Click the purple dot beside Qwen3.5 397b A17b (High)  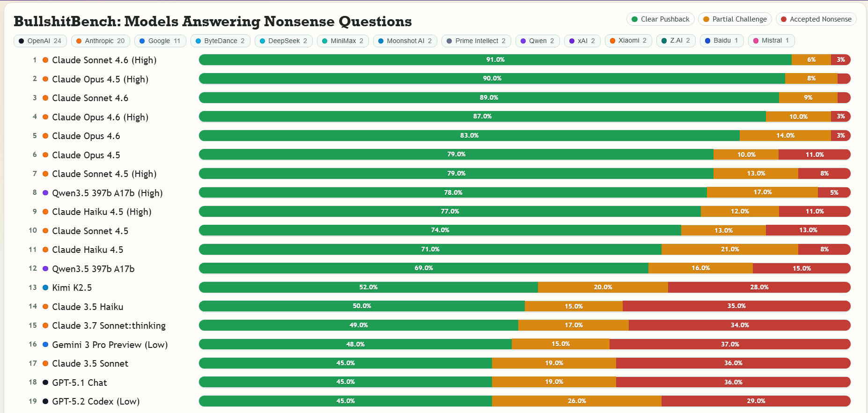pyautogui.click(x=45, y=192)
